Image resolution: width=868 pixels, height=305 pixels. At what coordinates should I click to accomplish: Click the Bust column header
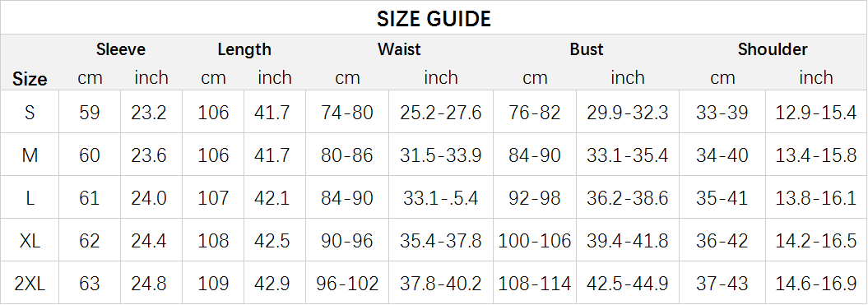point(587,49)
